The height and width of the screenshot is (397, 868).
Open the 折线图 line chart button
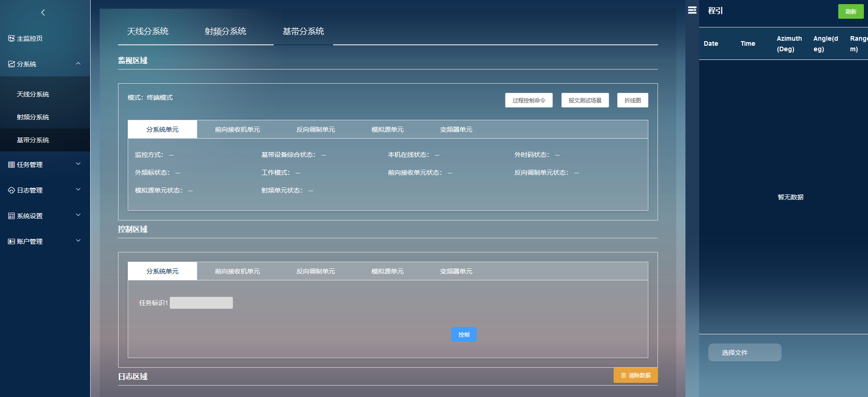tap(633, 100)
